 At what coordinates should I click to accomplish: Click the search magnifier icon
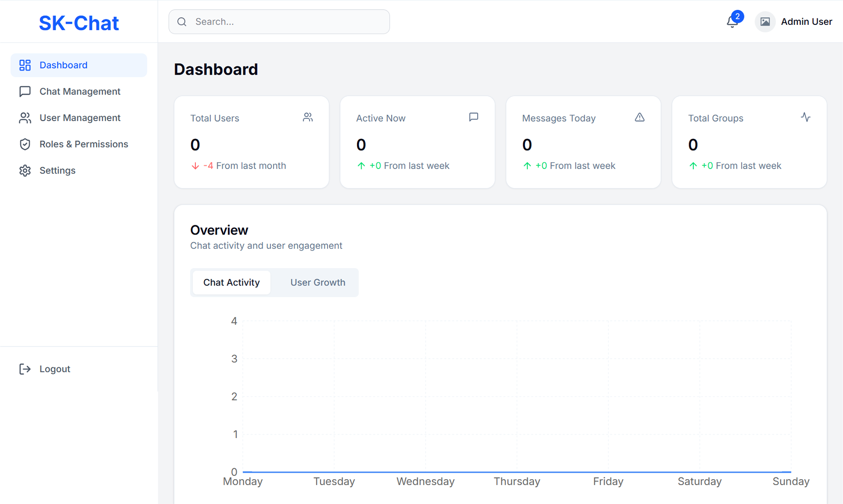[x=182, y=22]
